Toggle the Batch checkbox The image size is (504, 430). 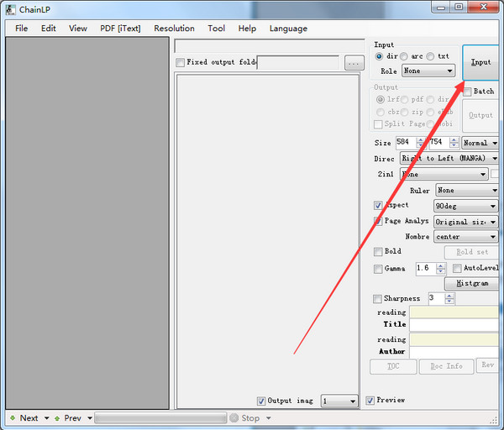[467, 91]
